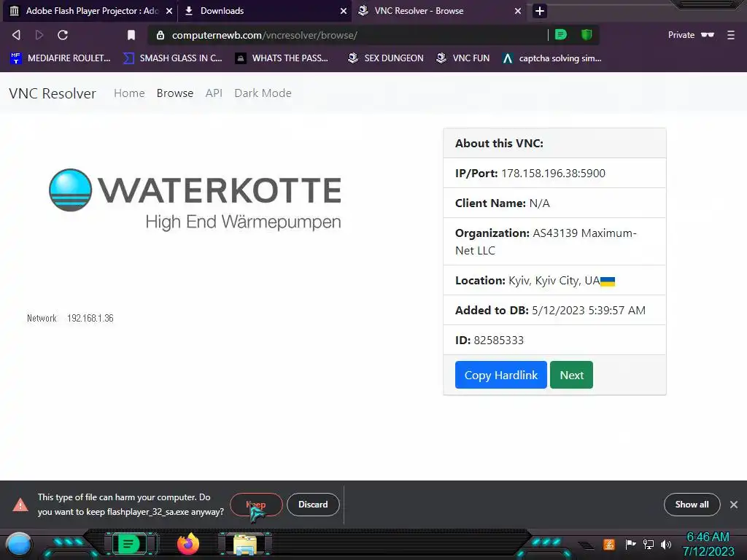
Task: Click the Action Center flag tray icon
Action: pyautogui.click(x=630, y=544)
